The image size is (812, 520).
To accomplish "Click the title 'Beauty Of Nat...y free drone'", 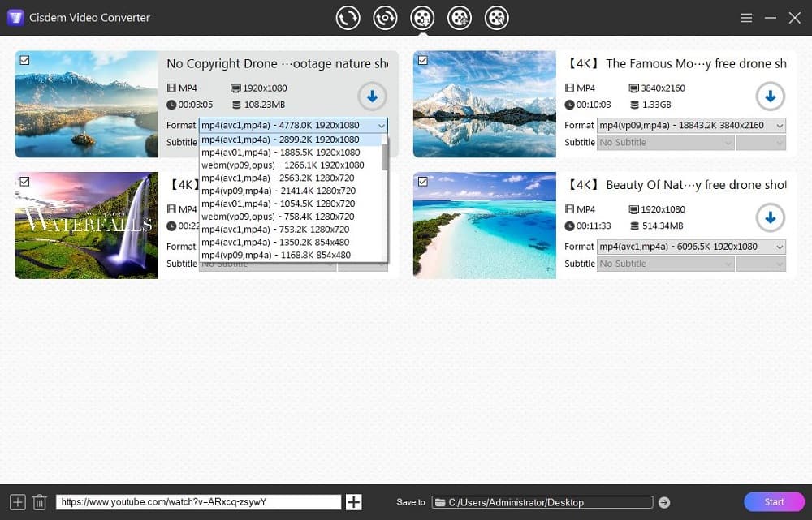I will 676,185.
